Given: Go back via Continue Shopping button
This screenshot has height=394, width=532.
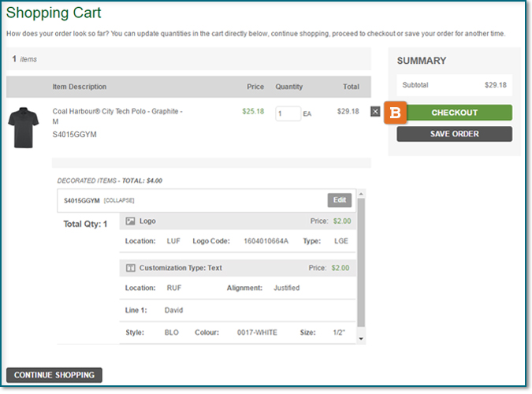Looking at the screenshot, I should click(54, 375).
